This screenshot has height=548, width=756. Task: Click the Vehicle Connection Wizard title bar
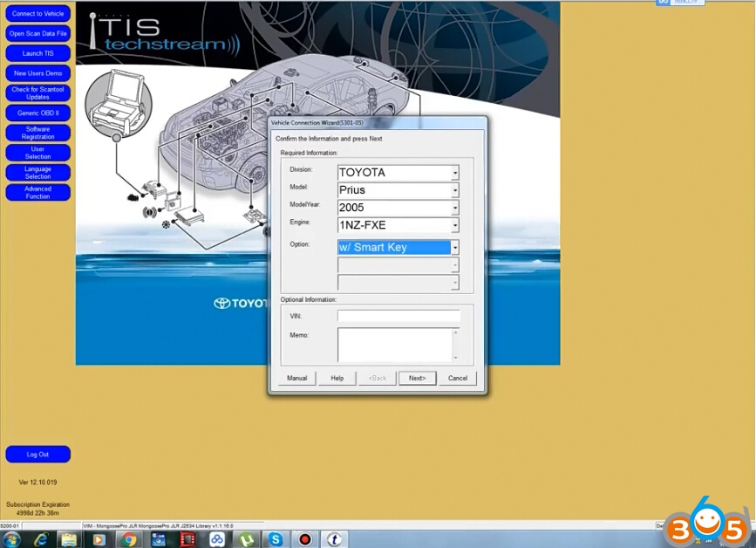tap(377, 122)
